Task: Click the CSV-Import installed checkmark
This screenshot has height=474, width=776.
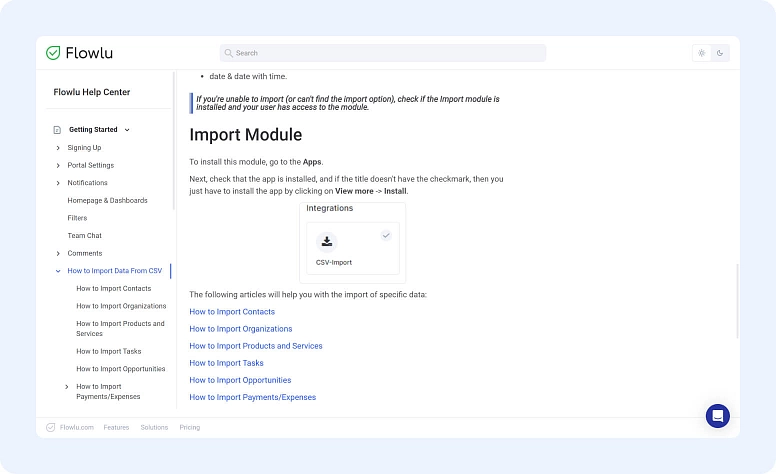Action: pos(386,236)
